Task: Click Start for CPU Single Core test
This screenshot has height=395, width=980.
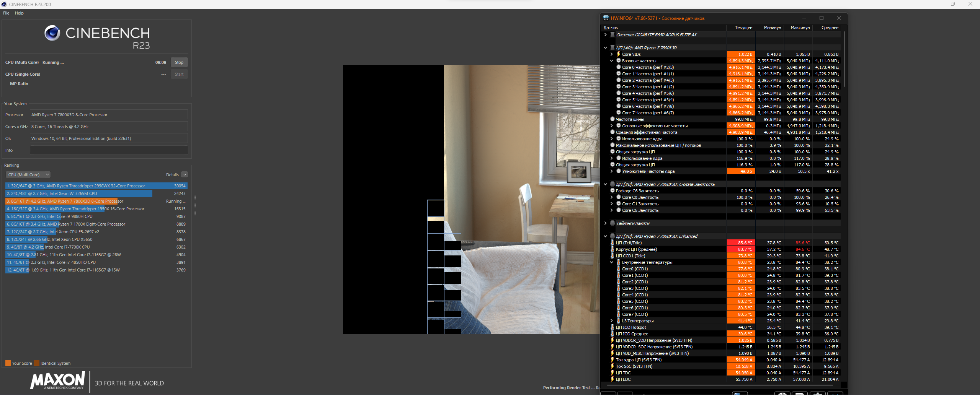Action: point(179,74)
